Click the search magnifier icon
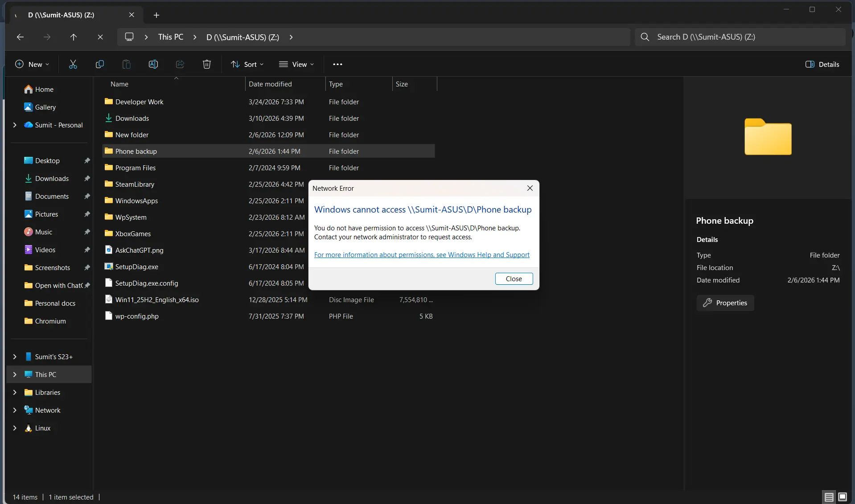Viewport: 855px width, 504px height. (x=645, y=37)
